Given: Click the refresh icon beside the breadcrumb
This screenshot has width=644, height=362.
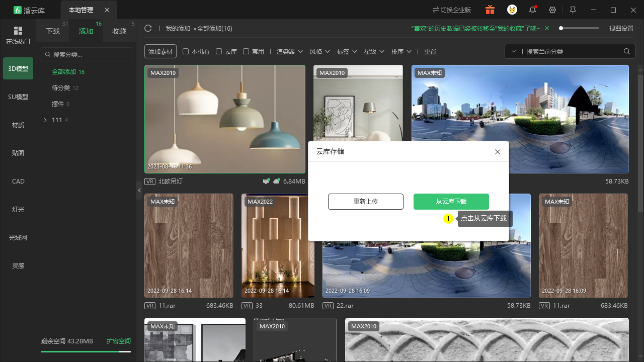Looking at the screenshot, I should tap(148, 28).
